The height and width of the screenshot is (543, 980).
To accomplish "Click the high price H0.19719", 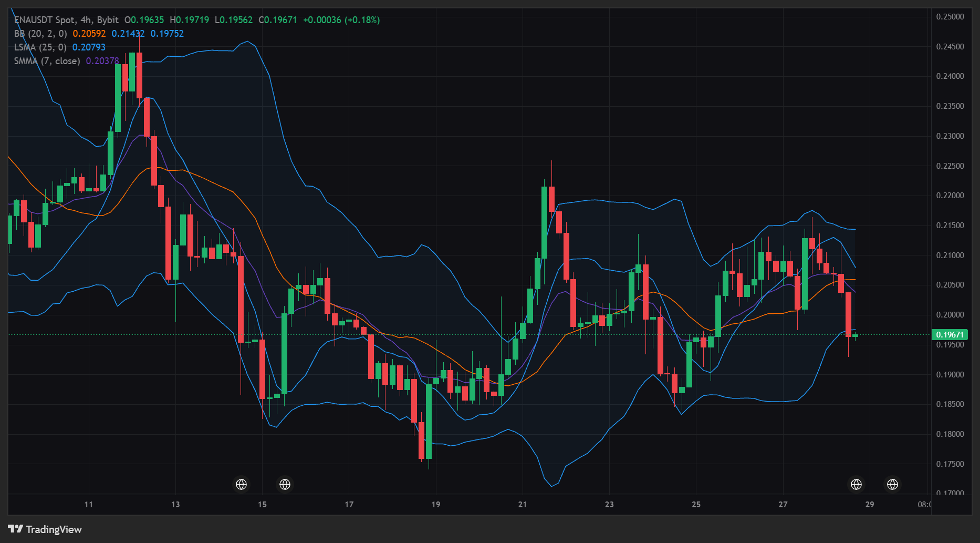I will 189,20.
